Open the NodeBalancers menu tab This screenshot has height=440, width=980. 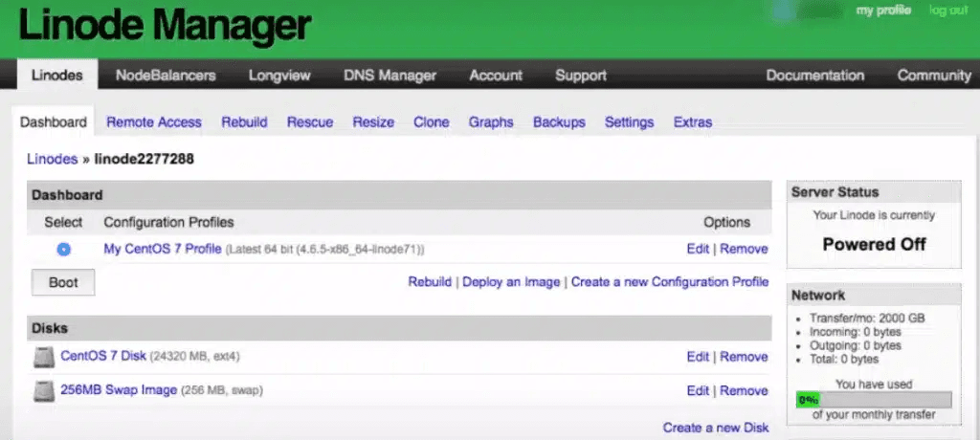[x=166, y=76]
